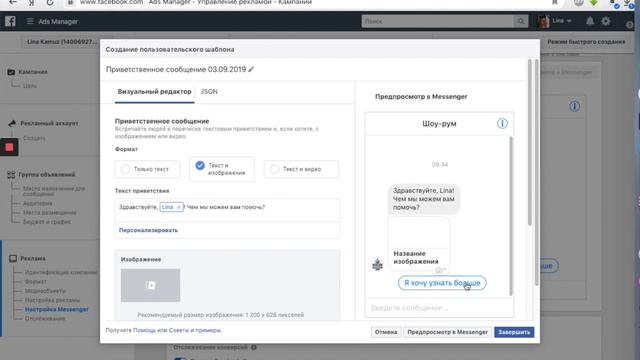640x360 pixels.
Task: Click the red recording stop icon
Action: click(x=9, y=147)
